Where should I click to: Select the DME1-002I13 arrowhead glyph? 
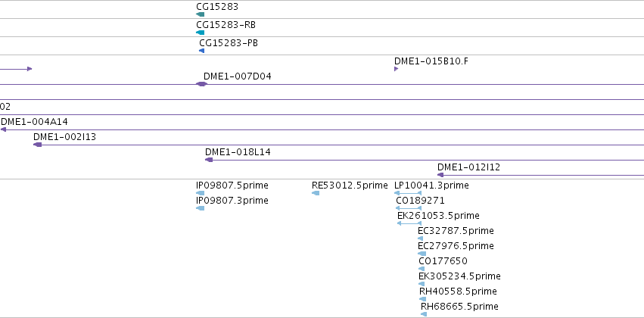[x=37, y=145]
